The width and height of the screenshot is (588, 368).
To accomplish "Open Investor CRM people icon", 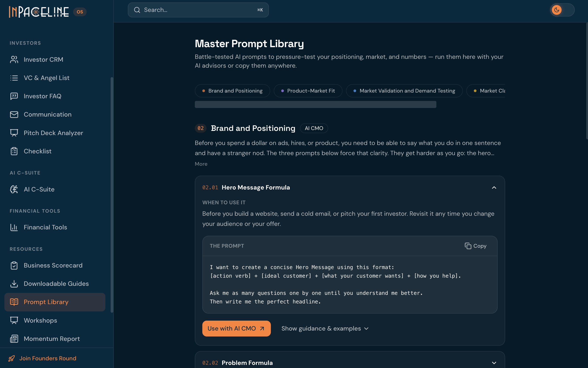I will coord(14,59).
